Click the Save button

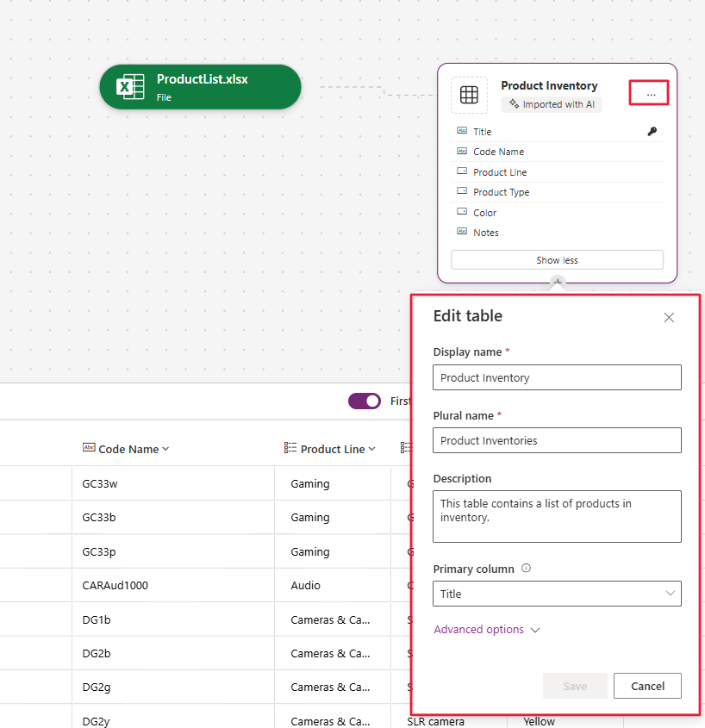click(575, 686)
